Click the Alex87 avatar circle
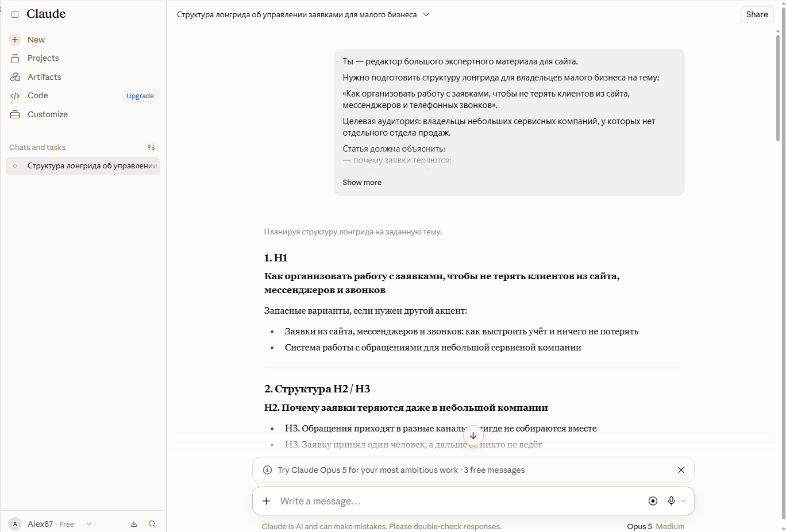The height and width of the screenshot is (532, 786). (15, 524)
